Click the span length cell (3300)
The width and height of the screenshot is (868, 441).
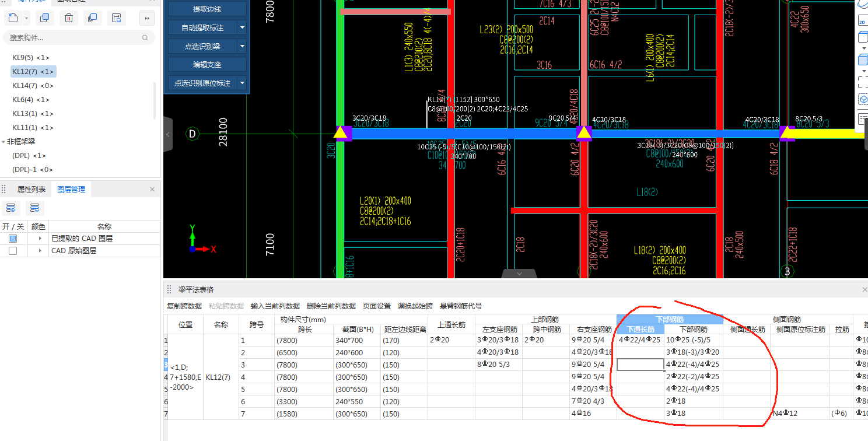[304, 401]
